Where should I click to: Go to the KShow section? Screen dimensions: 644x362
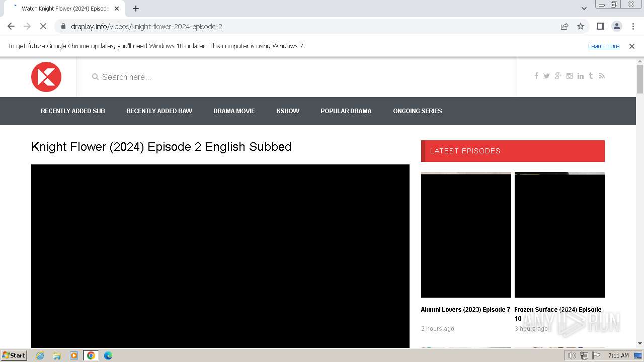288,111
